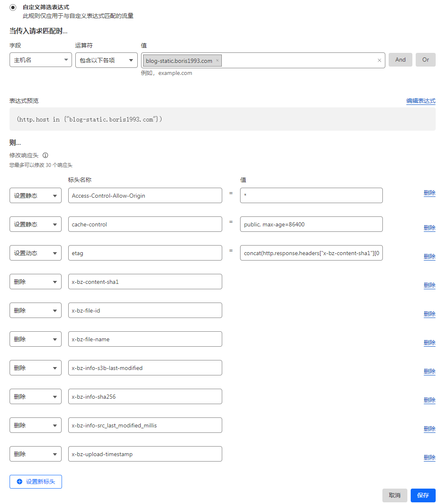
Task: Open the 编辑表达式 link
Action: [x=421, y=101]
